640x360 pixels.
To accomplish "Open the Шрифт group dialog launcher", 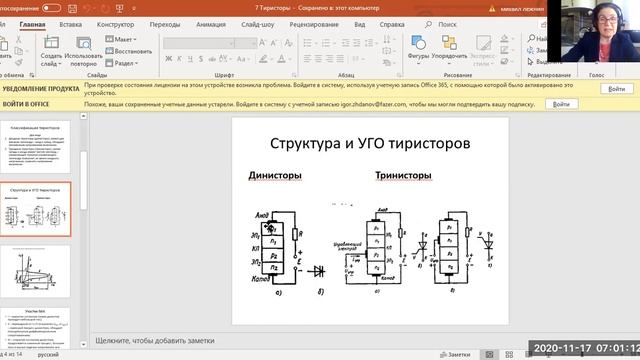I will 293,75.
